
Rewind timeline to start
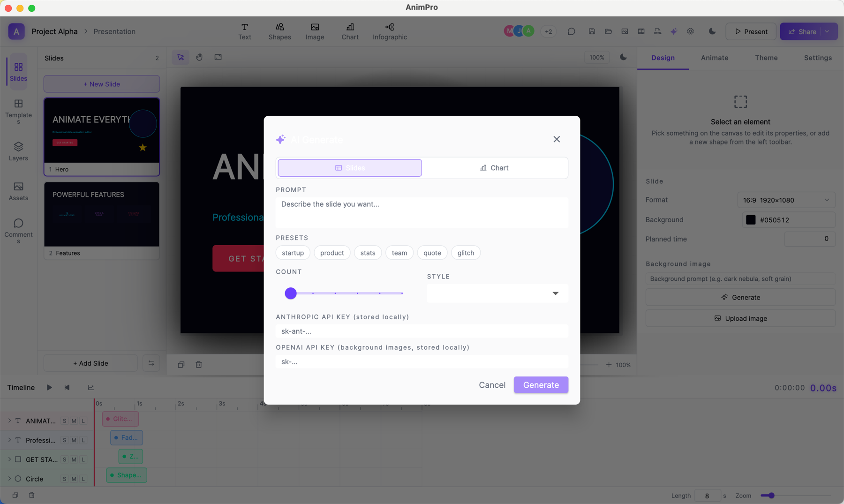coord(67,387)
